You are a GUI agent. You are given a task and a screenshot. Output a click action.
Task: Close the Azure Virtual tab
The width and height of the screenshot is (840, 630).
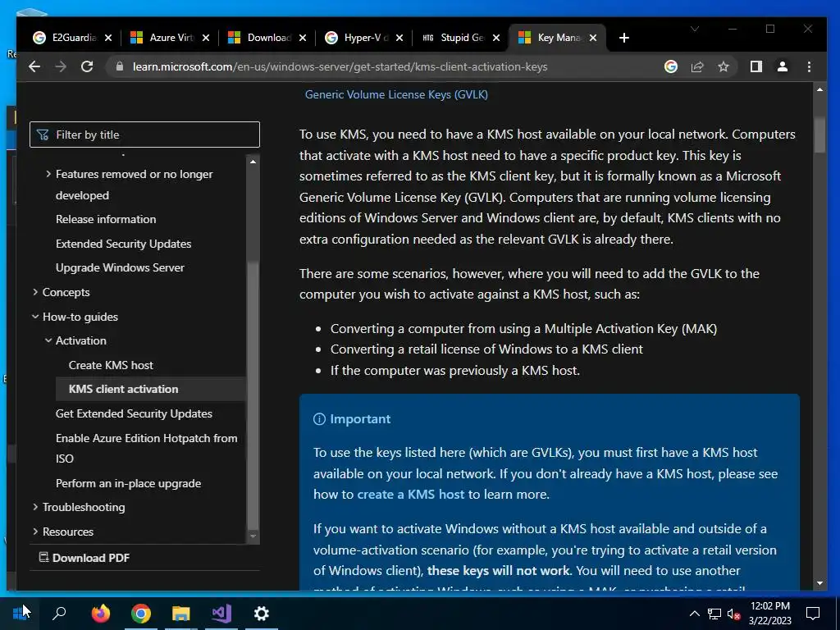point(206,38)
